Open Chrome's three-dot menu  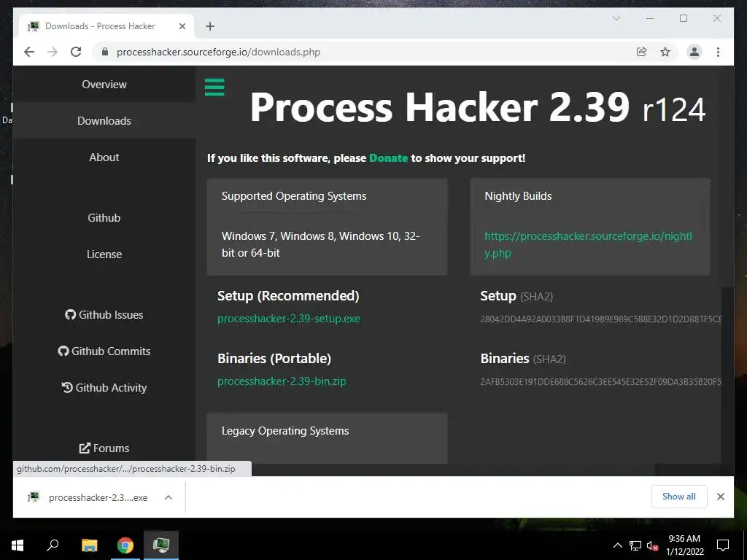tap(718, 52)
